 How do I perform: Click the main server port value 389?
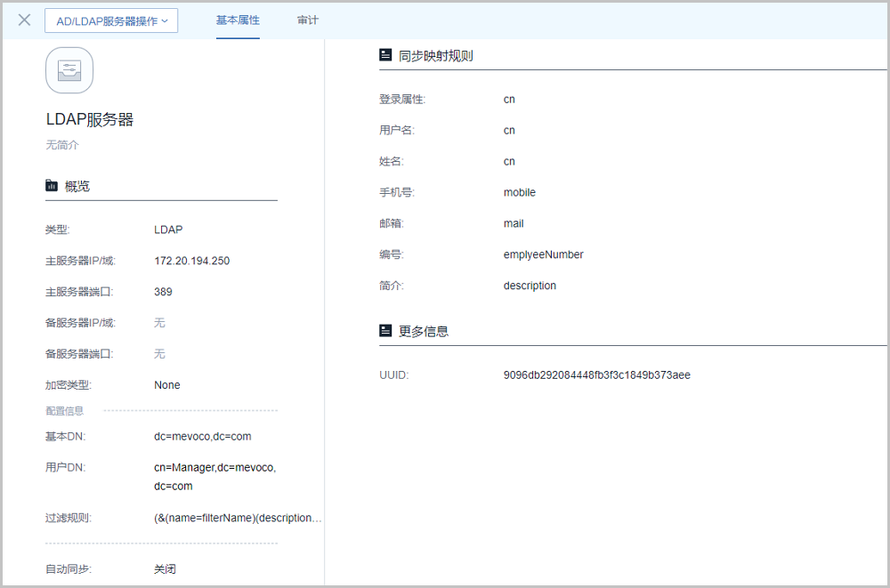coord(163,292)
